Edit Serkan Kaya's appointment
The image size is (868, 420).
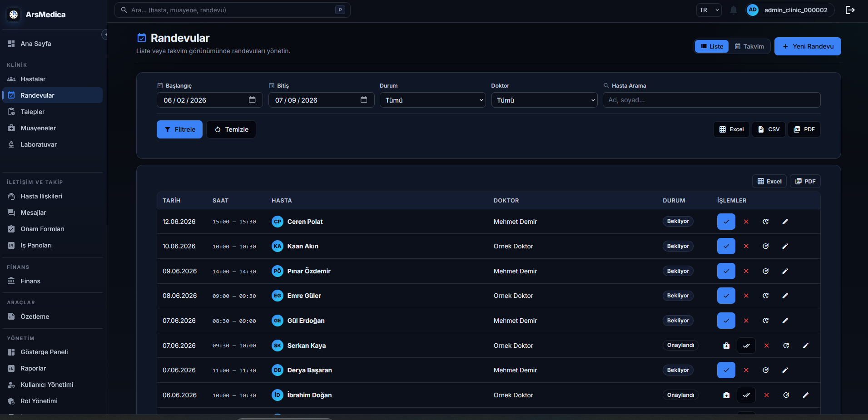pyautogui.click(x=805, y=346)
